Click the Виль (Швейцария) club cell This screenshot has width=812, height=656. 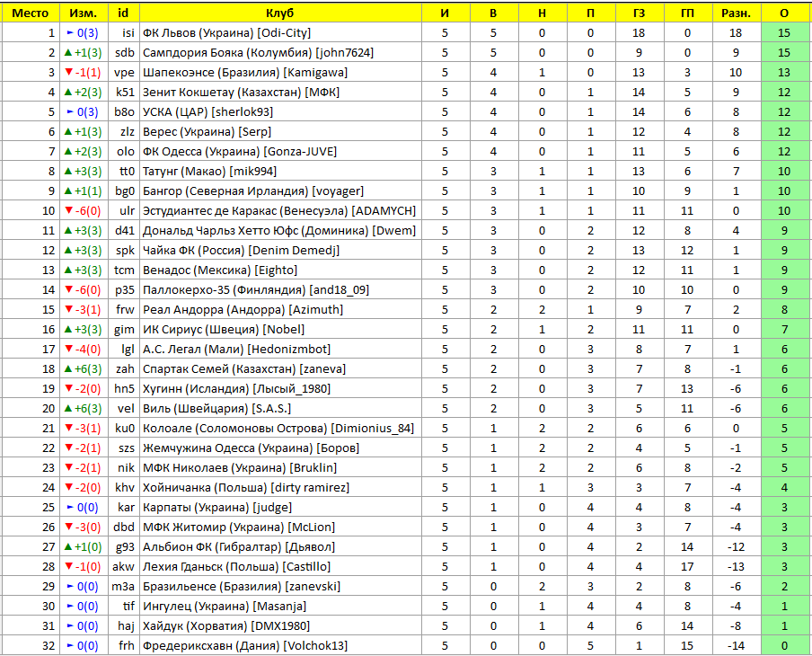(x=280, y=409)
